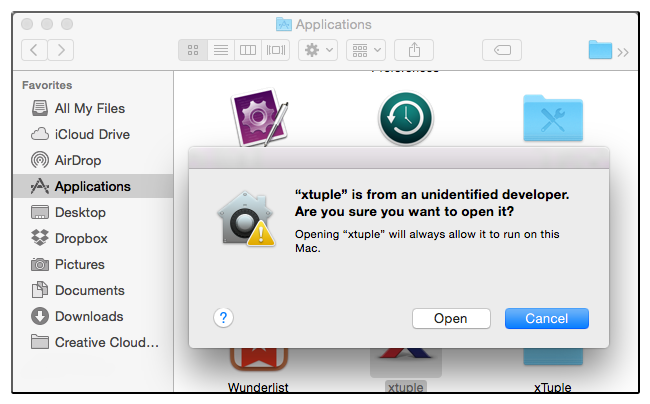Switch to column view
This screenshot has height=404, width=650.
248,49
